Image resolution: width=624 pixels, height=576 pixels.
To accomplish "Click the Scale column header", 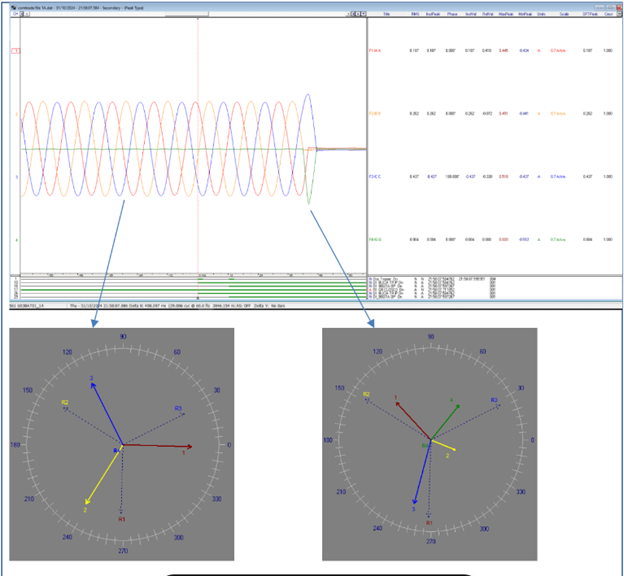I will [564, 14].
